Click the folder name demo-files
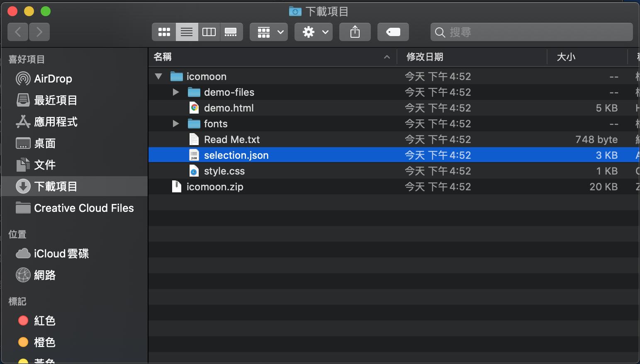The image size is (640, 364). pos(229,92)
